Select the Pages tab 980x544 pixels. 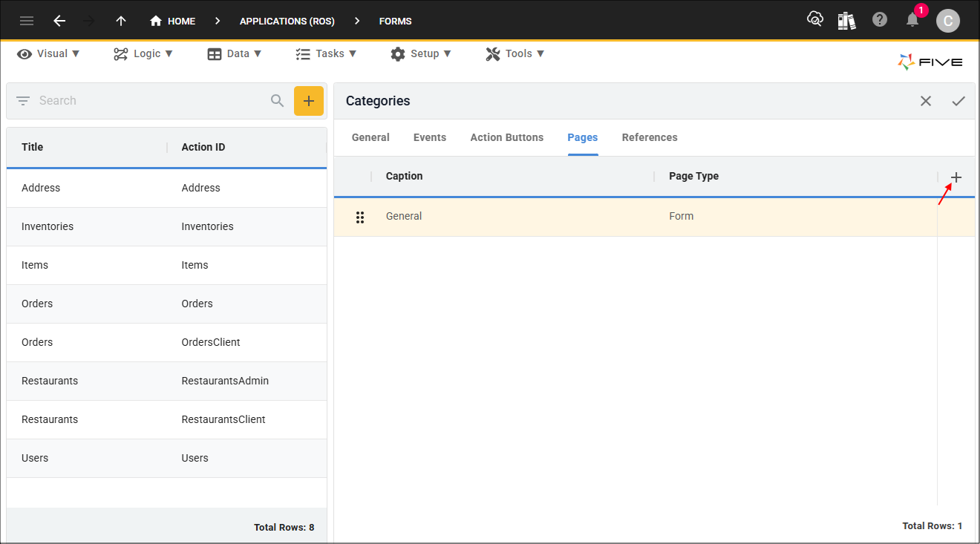(x=583, y=137)
